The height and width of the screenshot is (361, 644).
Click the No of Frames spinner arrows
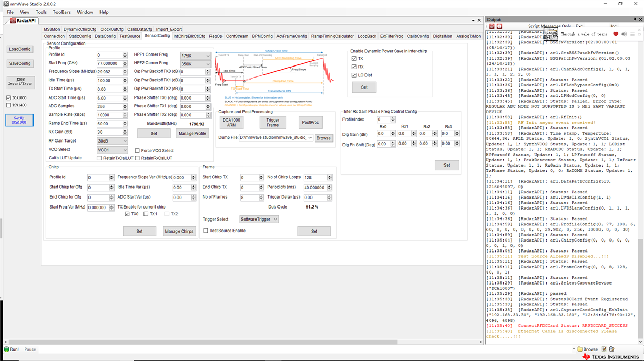click(x=261, y=198)
